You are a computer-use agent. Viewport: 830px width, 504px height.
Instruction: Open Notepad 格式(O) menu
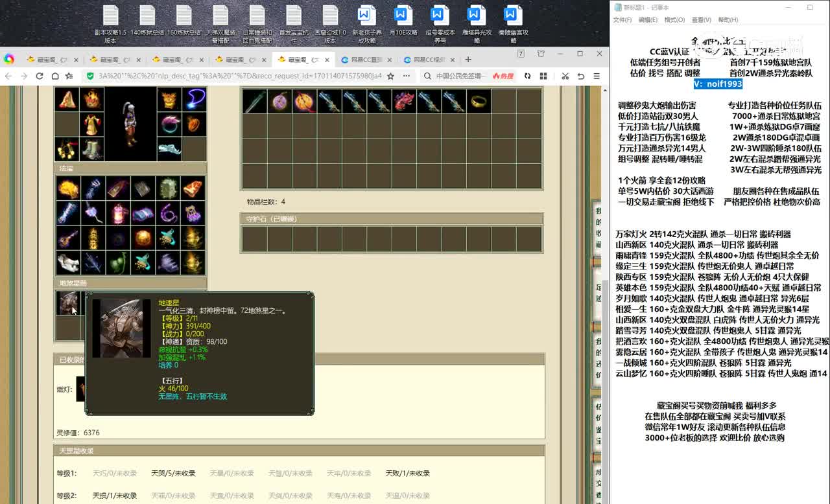coord(674,20)
